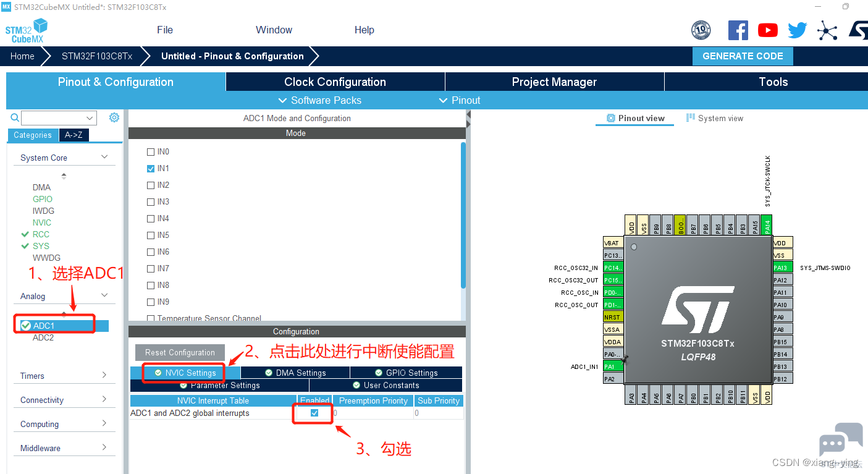Click the PD0 pin on the chip

point(613,292)
